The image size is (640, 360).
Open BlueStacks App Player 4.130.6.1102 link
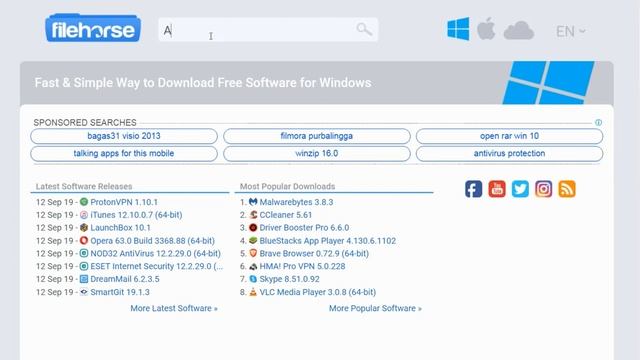click(328, 241)
